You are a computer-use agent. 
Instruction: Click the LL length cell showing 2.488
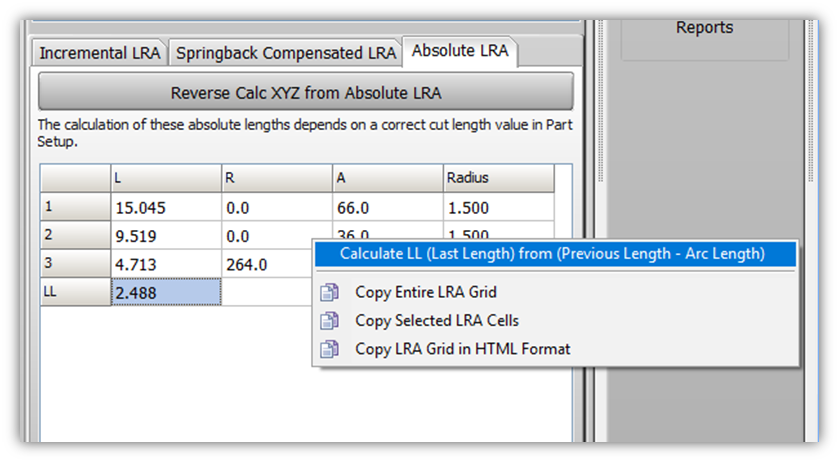(165, 292)
